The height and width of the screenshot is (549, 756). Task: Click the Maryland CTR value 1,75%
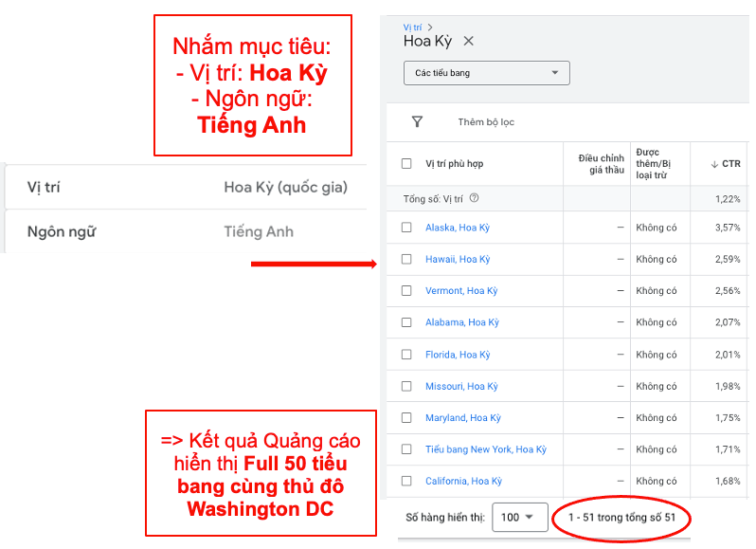click(728, 418)
